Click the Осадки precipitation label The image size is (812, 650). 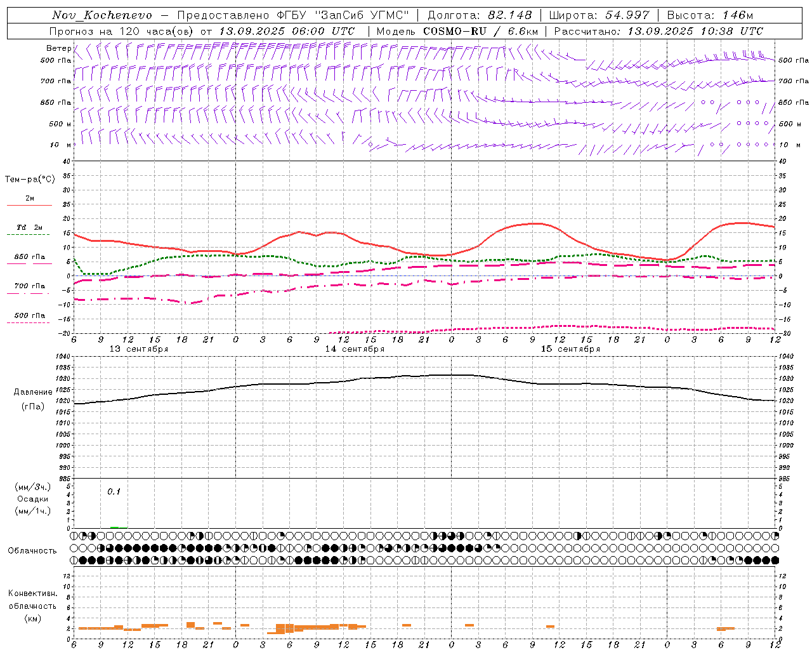click(x=32, y=499)
